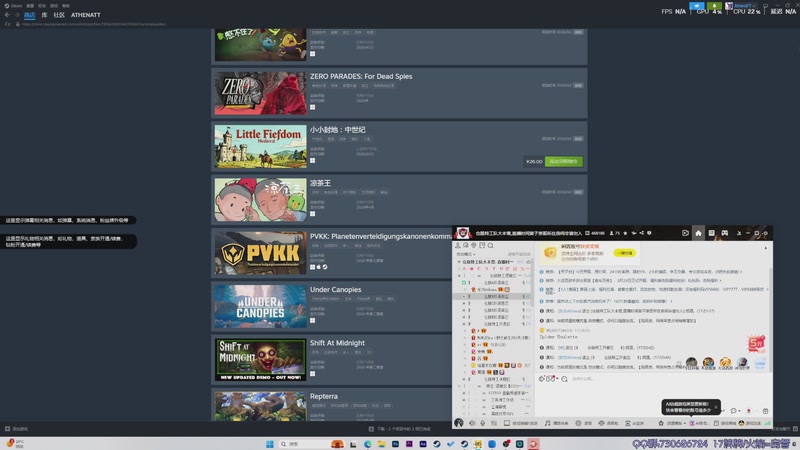Click the red 5元 coupon badge in the chat
Image resolution: width=800 pixels, height=450 pixels.
[756, 344]
